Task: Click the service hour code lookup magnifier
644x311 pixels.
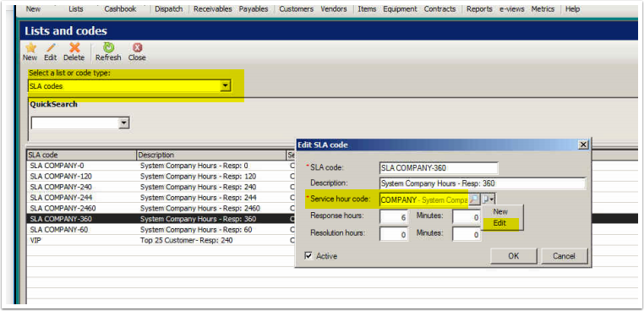Action: click(474, 199)
